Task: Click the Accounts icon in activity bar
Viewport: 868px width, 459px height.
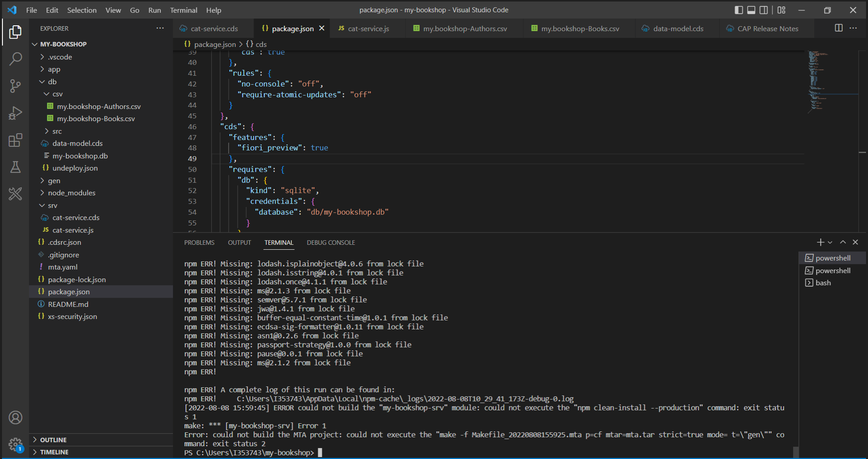Action: coord(15,417)
